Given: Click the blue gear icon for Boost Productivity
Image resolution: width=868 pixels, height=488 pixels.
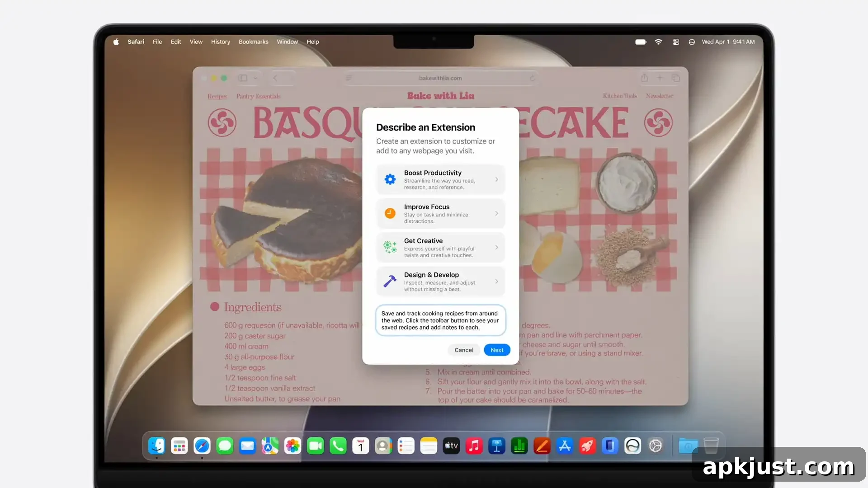Looking at the screenshot, I should pyautogui.click(x=390, y=179).
